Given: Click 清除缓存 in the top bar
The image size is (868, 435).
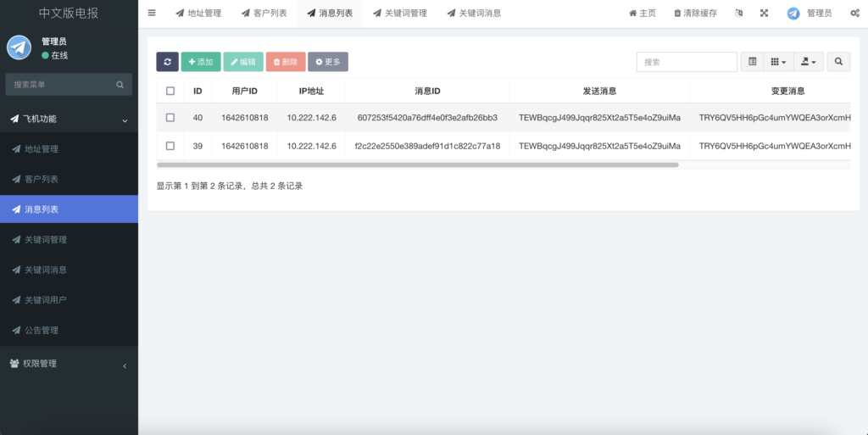Looking at the screenshot, I should 694,14.
